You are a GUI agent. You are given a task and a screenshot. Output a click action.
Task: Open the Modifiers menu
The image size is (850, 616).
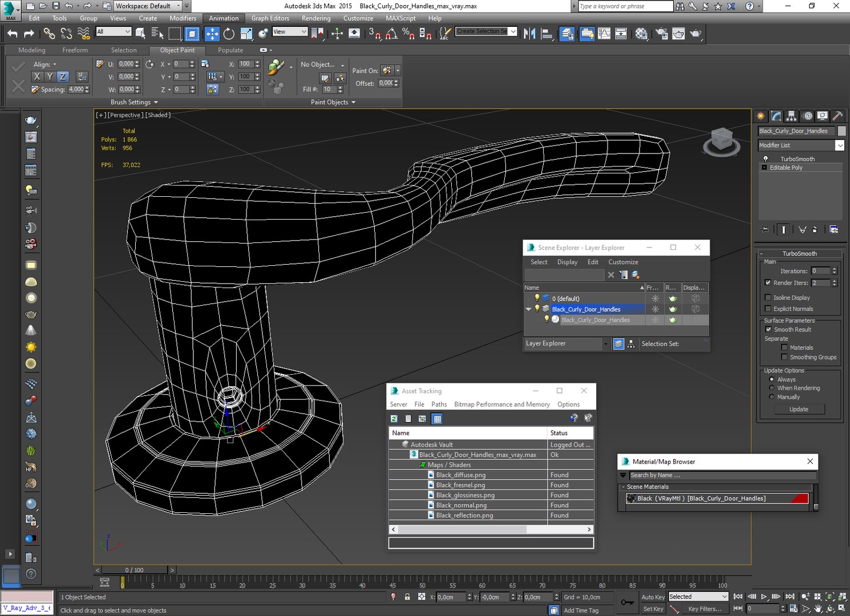183,18
